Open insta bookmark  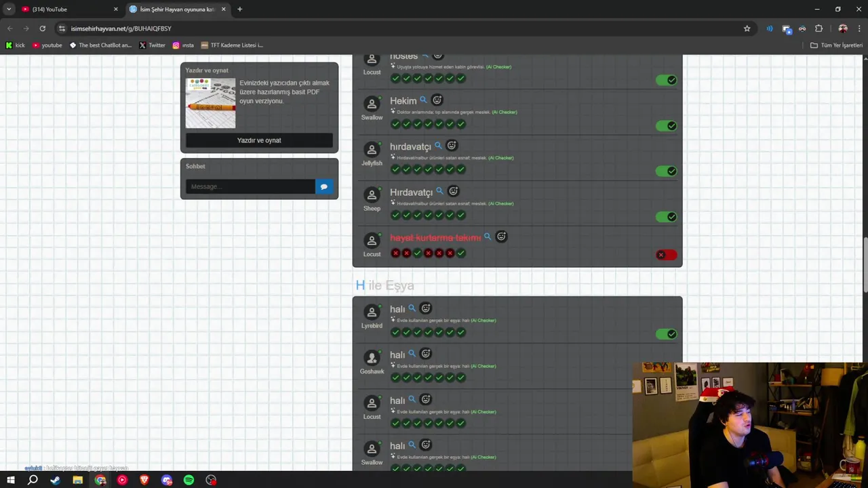183,45
